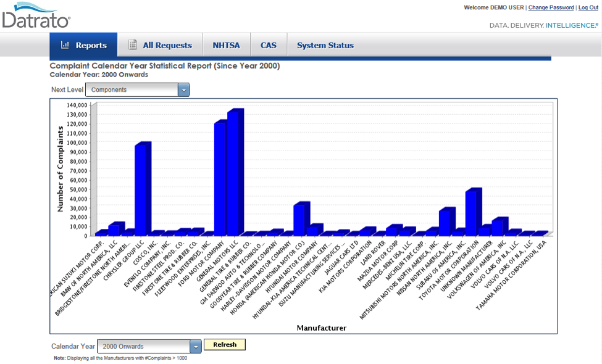Click the Nissan North America bar
Viewport: 602px width, 364px height.
pyautogui.click(x=446, y=222)
